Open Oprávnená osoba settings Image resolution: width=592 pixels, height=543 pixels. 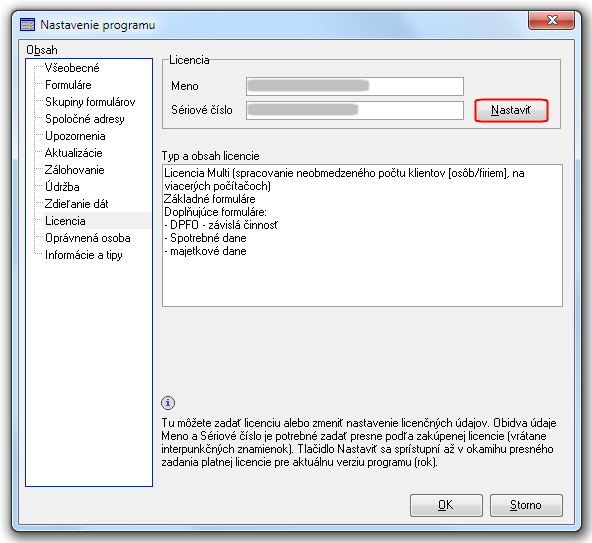point(88,238)
